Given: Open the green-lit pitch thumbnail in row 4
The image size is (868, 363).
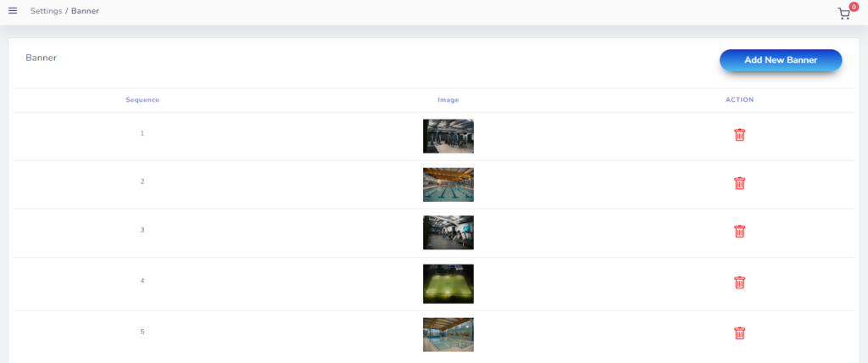Looking at the screenshot, I should tap(448, 283).
